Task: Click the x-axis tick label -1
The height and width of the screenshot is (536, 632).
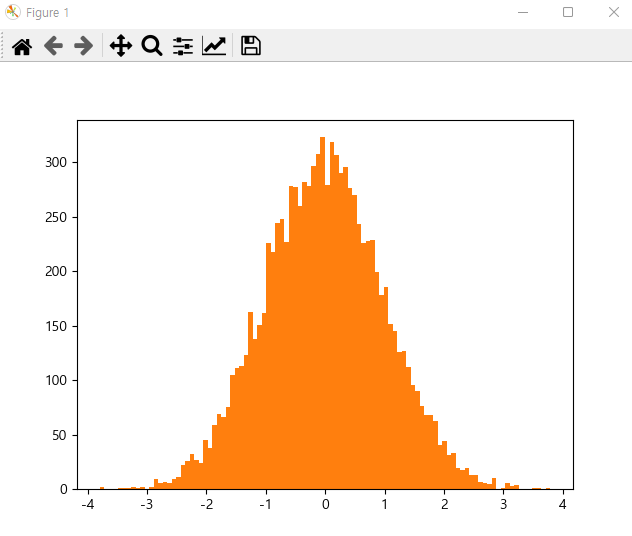Action: click(265, 504)
